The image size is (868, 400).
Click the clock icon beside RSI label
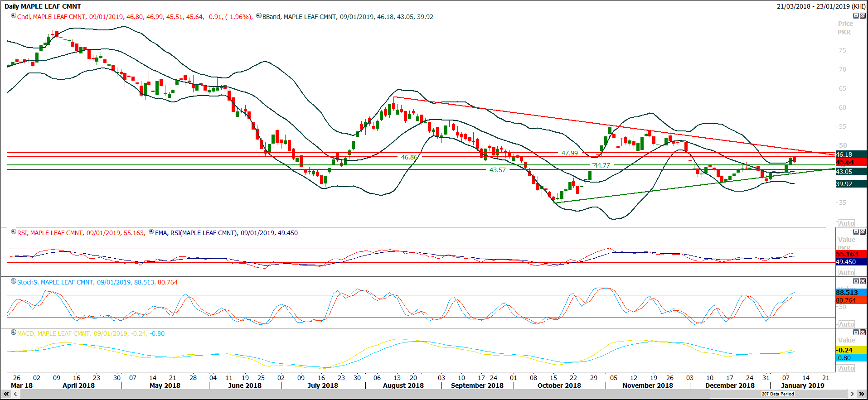pyautogui.click(x=14, y=232)
